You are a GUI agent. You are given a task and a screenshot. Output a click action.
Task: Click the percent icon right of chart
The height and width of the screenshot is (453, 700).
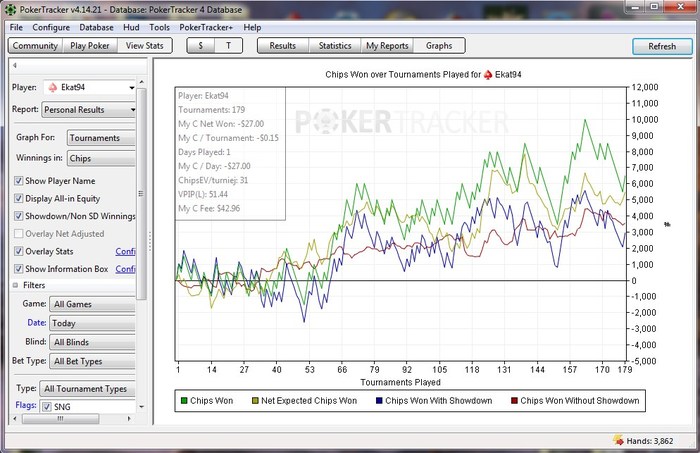coord(667,224)
